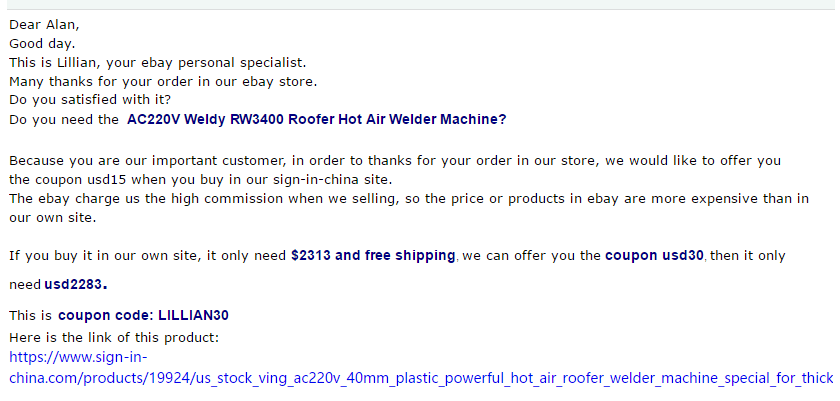Open the https://www.sign-in- product link
Image resolution: width=840 pixels, height=401 pixels.
pos(78,357)
